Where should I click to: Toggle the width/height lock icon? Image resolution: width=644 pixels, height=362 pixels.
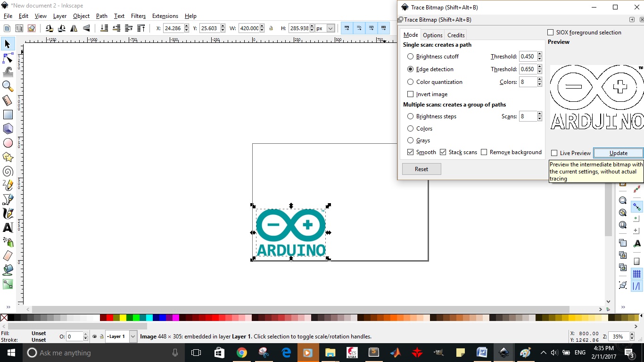point(271,28)
